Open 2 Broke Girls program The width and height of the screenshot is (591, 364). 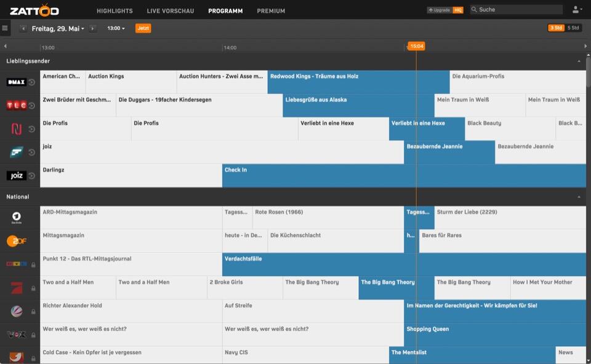pos(244,288)
